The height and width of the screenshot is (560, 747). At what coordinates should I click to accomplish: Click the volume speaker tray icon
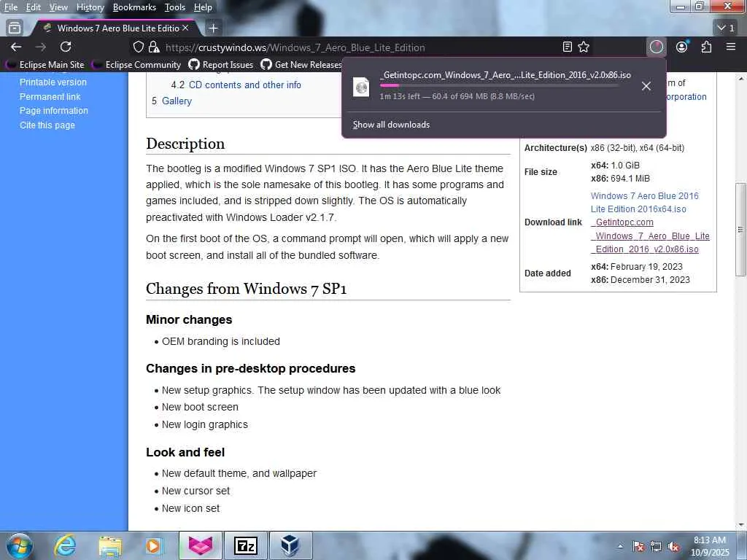[673, 546]
